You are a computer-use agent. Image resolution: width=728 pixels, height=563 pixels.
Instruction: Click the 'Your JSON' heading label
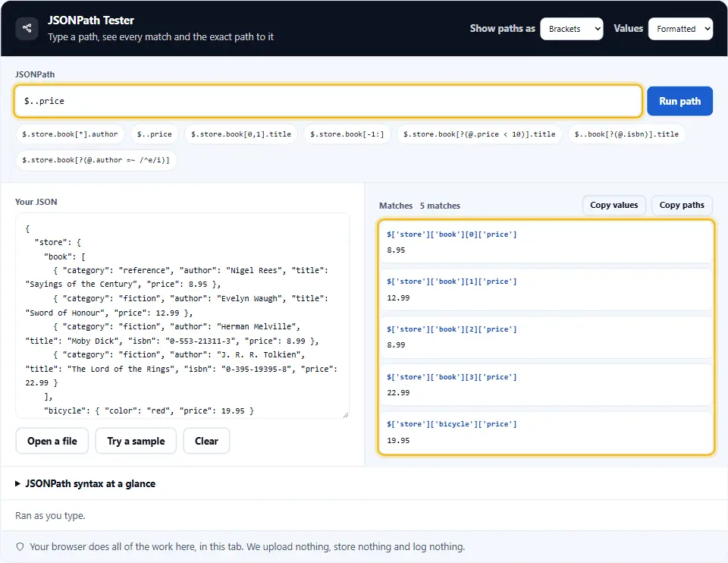pos(36,202)
